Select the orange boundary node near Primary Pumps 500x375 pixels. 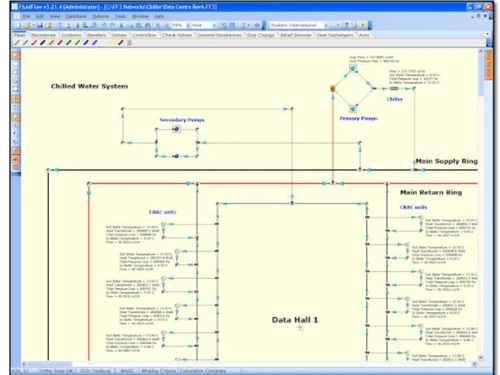333,89
